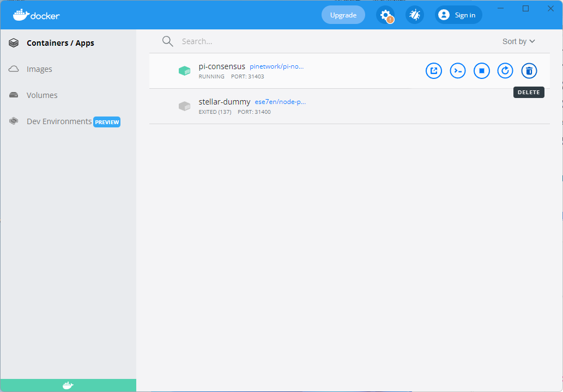Click the Docker whale logo in header
The height and width of the screenshot is (392, 563).
tap(37, 15)
